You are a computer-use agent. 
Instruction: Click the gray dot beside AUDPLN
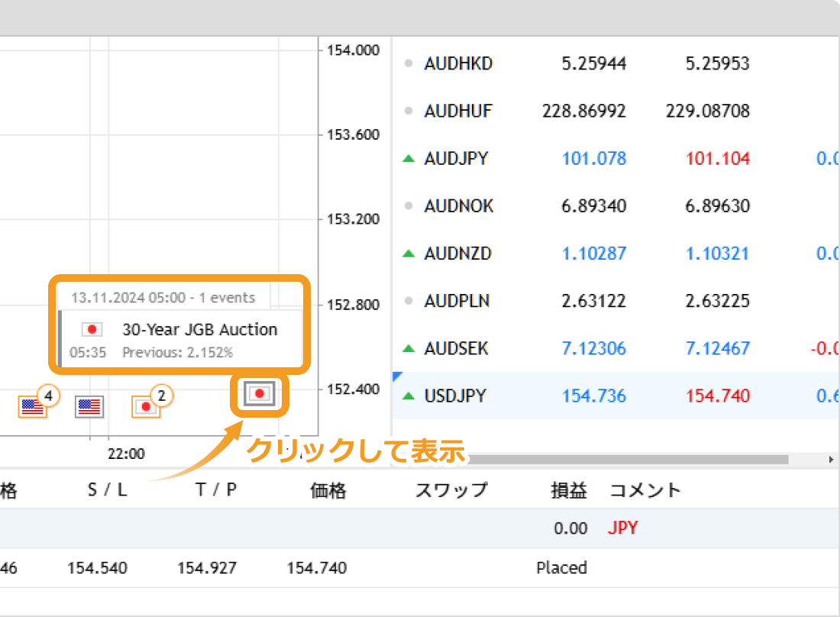[x=409, y=301]
